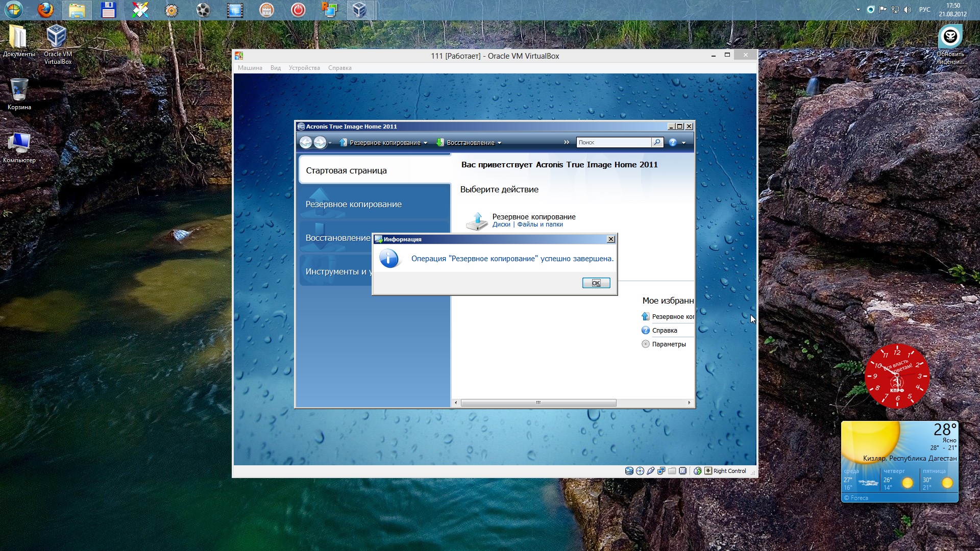Expand the dropdown arrow beside help icon

[x=684, y=143]
